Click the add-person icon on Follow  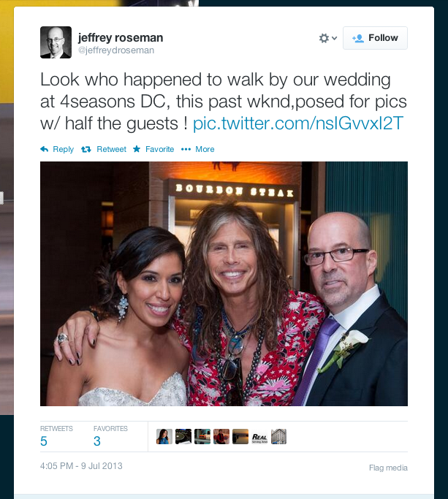tap(358, 38)
